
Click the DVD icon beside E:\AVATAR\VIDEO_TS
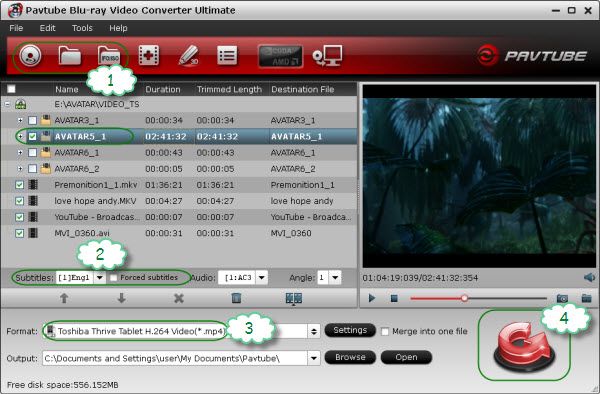[20, 104]
